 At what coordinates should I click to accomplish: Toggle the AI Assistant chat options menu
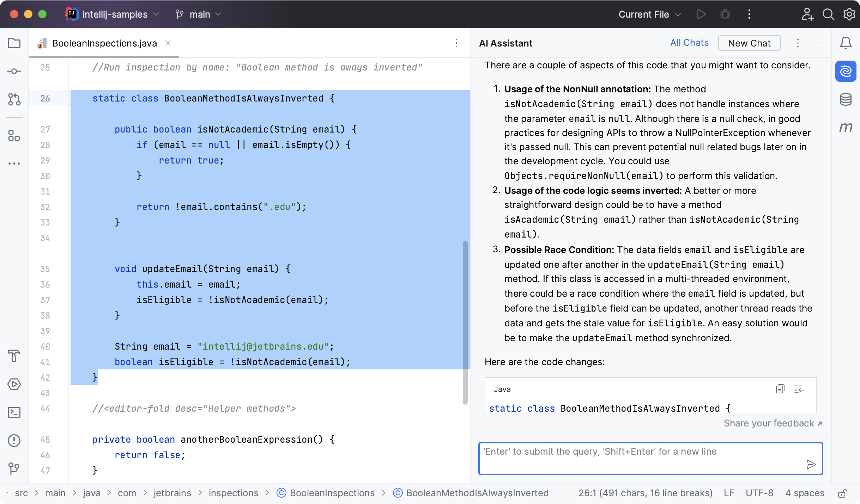tap(798, 43)
